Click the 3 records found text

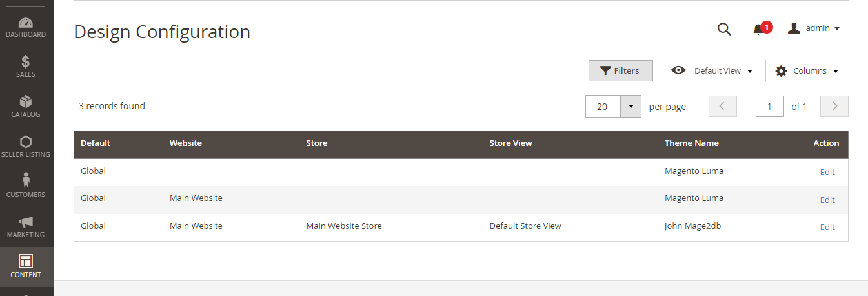112,106
